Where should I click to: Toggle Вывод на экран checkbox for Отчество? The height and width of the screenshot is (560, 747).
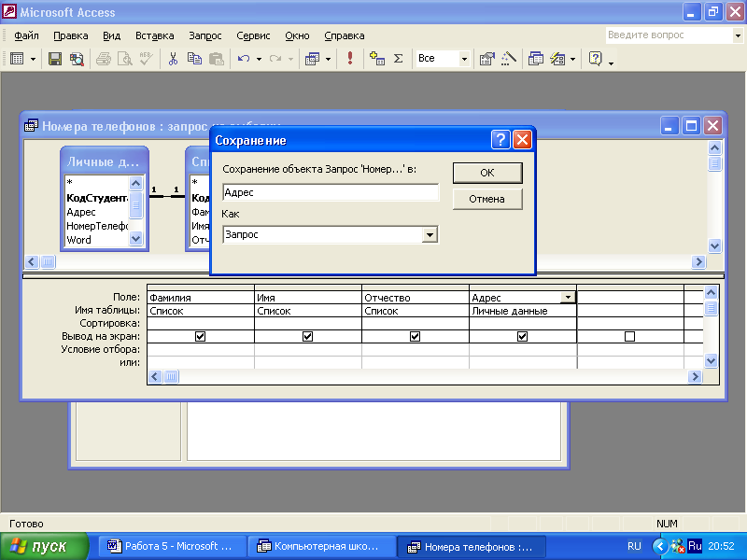(415, 337)
